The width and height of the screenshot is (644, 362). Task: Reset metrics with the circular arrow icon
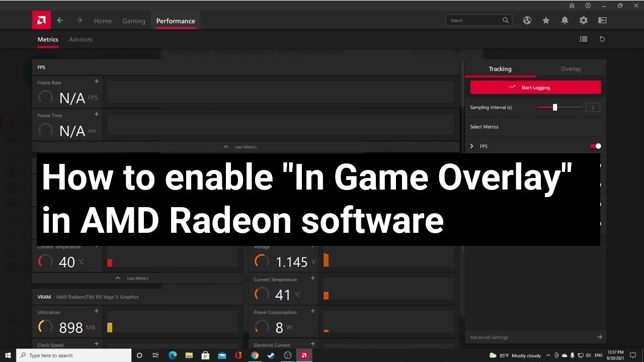[x=602, y=39]
